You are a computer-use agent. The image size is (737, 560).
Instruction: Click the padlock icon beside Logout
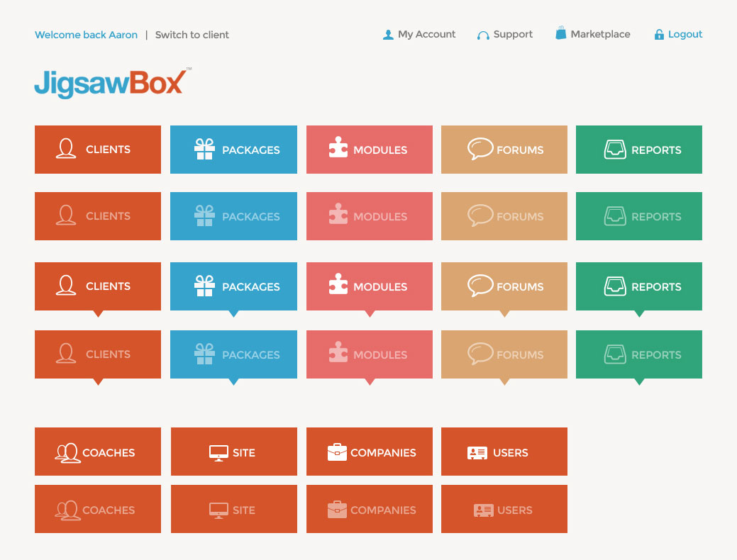659,35
